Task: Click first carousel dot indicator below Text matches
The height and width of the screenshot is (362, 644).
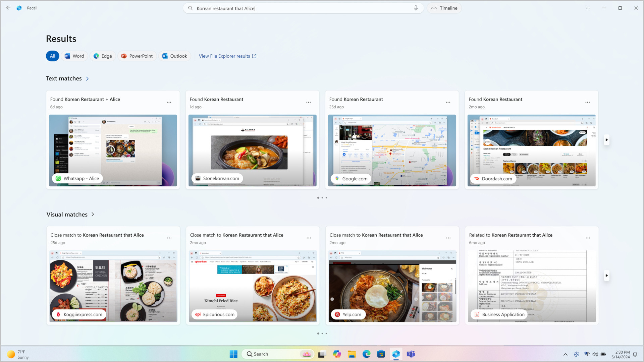Action: [x=318, y=197]
